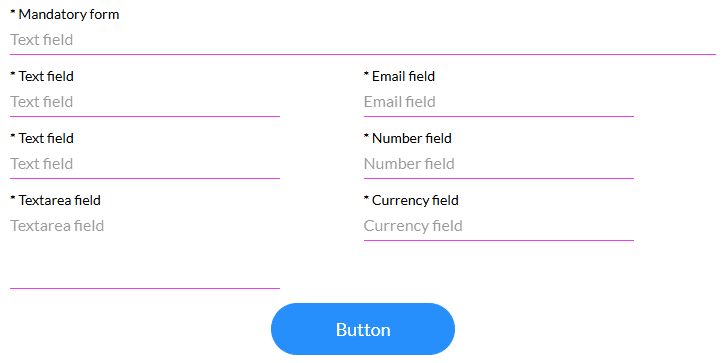Viewport: 725px width, 363px height.
Task: Click the empty lower area of the Textarea
Action: tap(145, 264)
